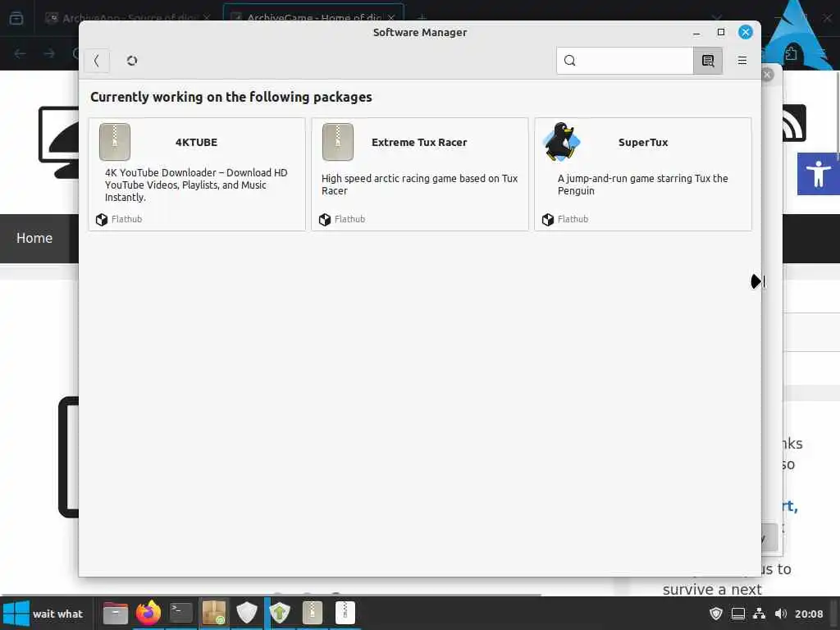The width and height of the screenshot is (840, 630).
Task: Launch Firefox from the taskbar
Action: 148,613
